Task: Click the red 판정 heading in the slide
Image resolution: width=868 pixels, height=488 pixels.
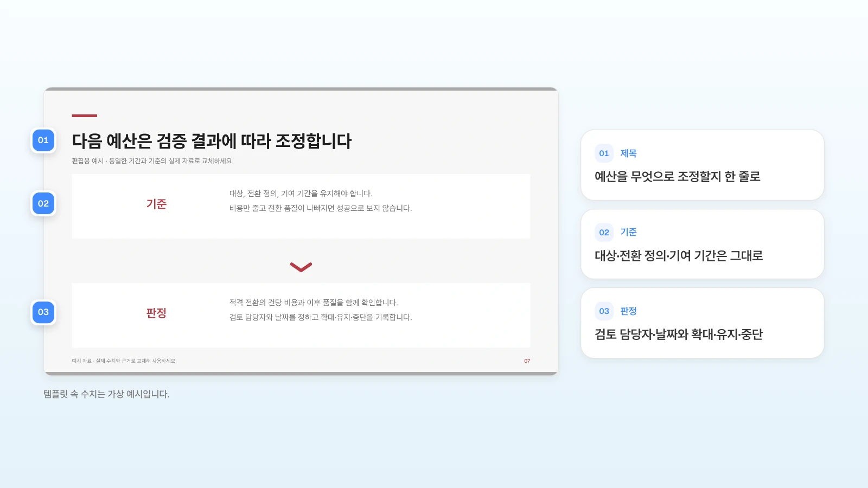Action: (x=156, y=313)
